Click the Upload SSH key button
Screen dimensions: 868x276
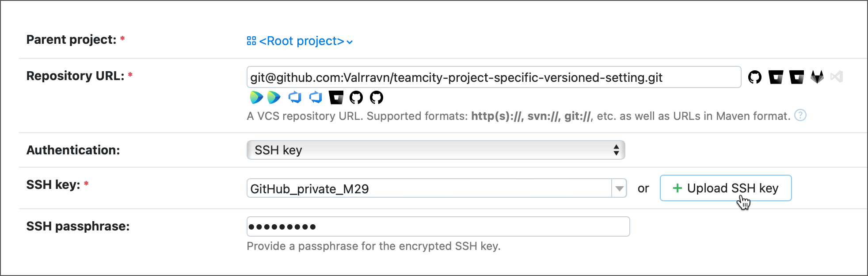click(725, 188)
